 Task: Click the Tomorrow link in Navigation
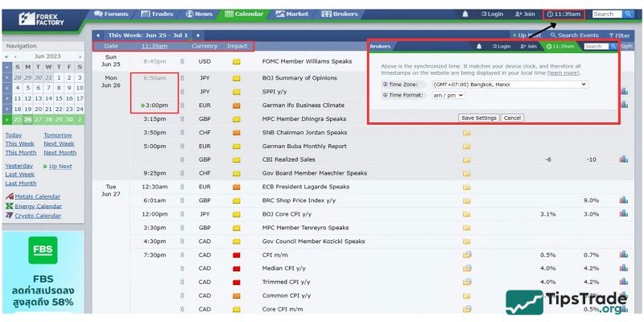point(57,135)
